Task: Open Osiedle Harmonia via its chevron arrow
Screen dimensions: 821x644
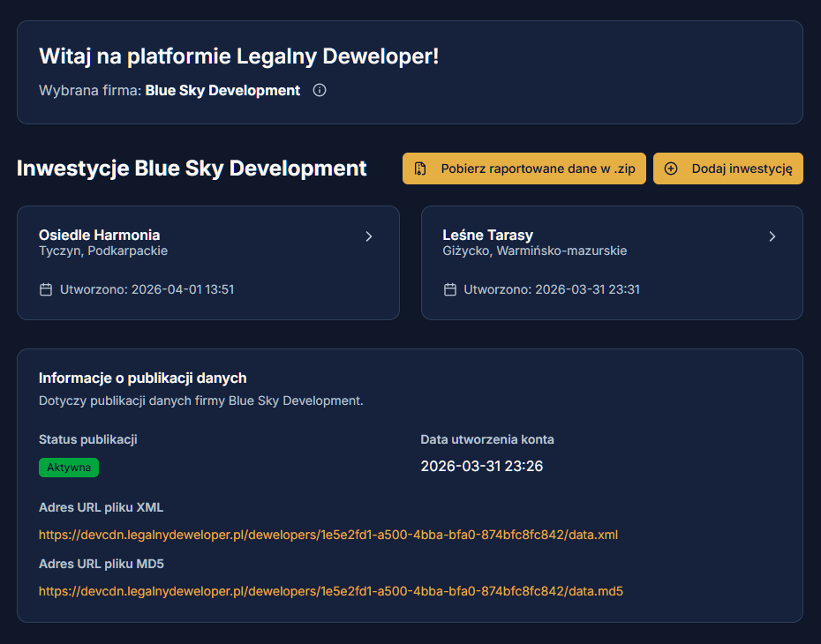Action: pyautogui.click(x=369, y=236)
